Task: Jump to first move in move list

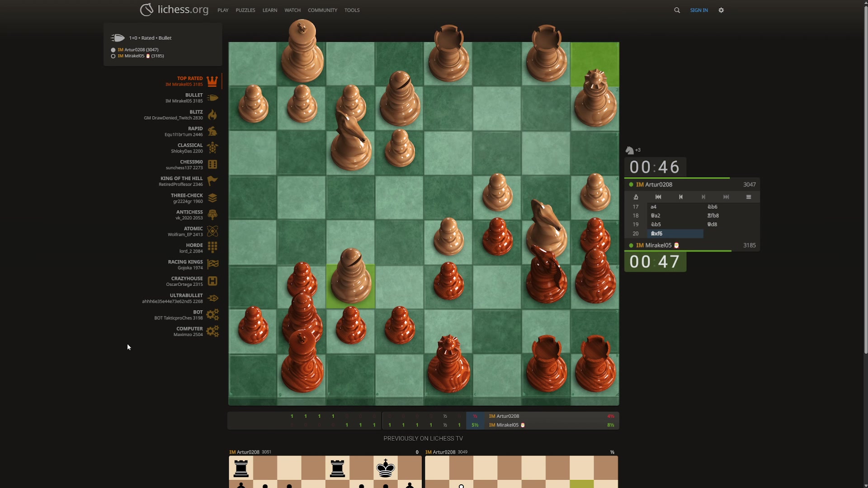Action: pos(658,197)
